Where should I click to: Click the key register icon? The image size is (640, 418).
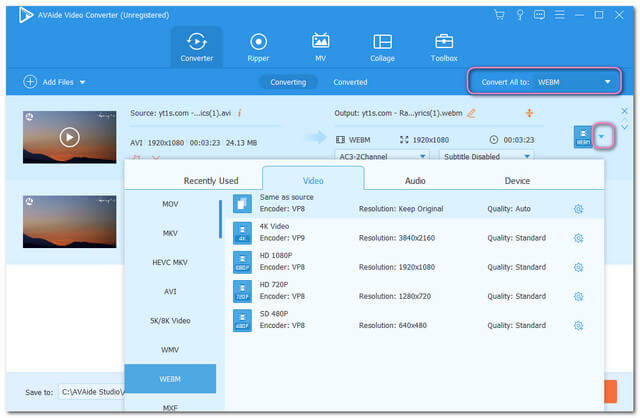pos(520,15)
